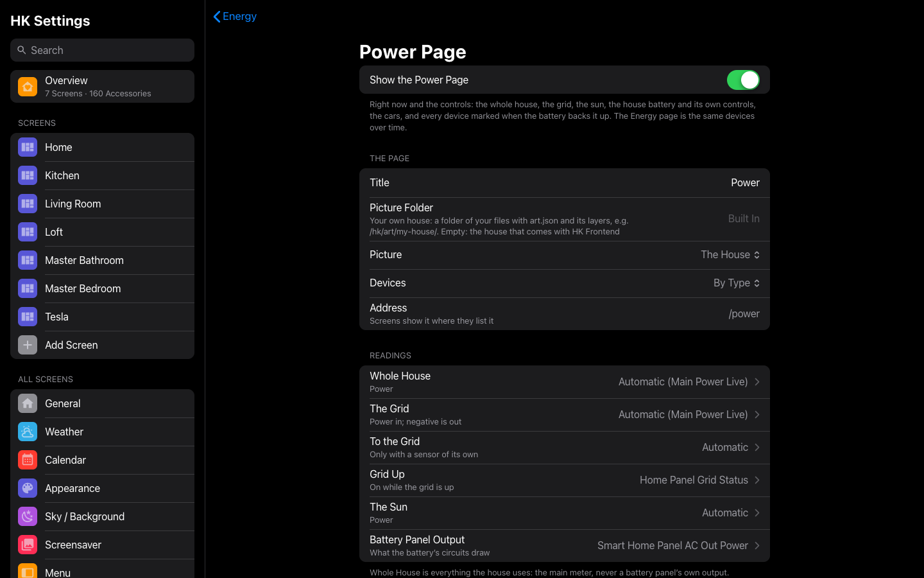Viewport: 924px width, 578px height.
Task: Go back to Energy
Action: [x=235, y=17]
